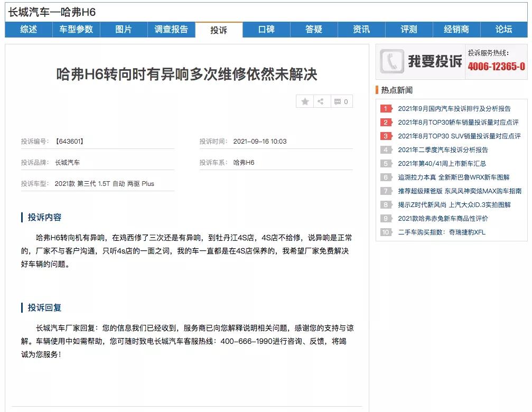Viewport: 532px width, 412px height.
Task: Go to the 图片 section
Action: (123, 30)
